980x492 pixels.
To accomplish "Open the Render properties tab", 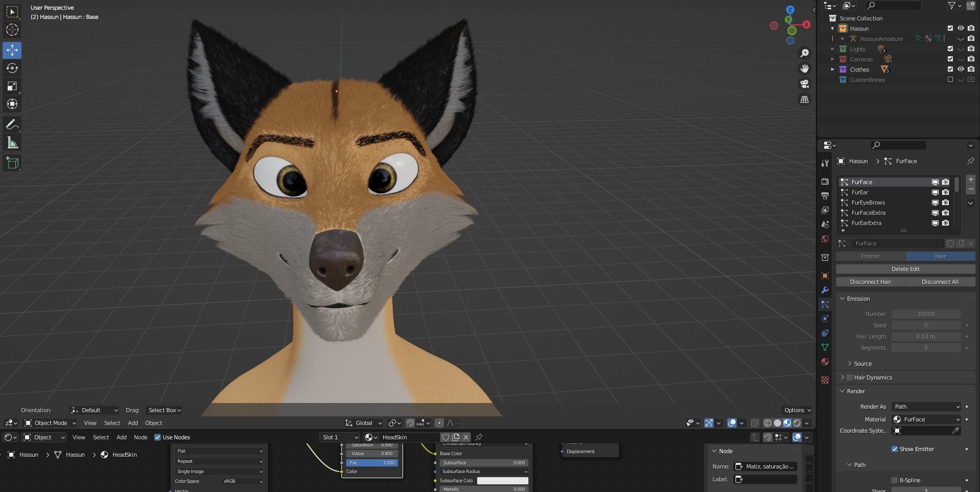I will (825, 182).
